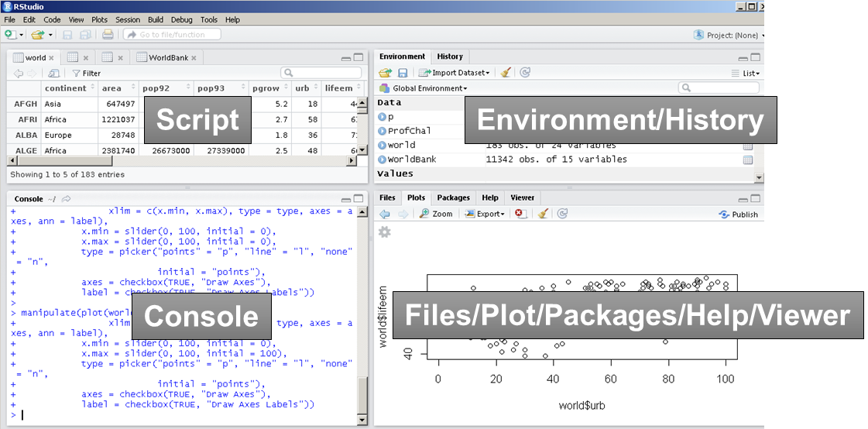The width and height of the screenshot is (868, 429).
Task: Click show in new window icon beside Filter
Action: tap(53, 73)
